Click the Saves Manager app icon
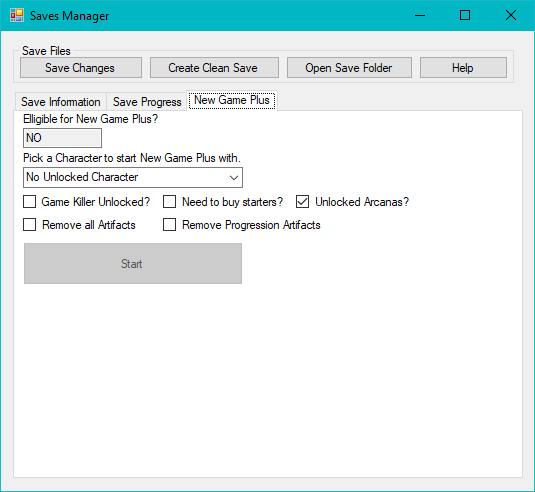Screen dimensions: 535x492 click(x=17, y=15)
